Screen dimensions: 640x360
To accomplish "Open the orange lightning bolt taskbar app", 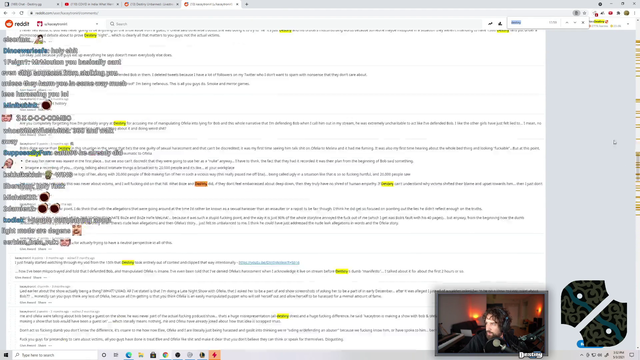I will 214,355.
